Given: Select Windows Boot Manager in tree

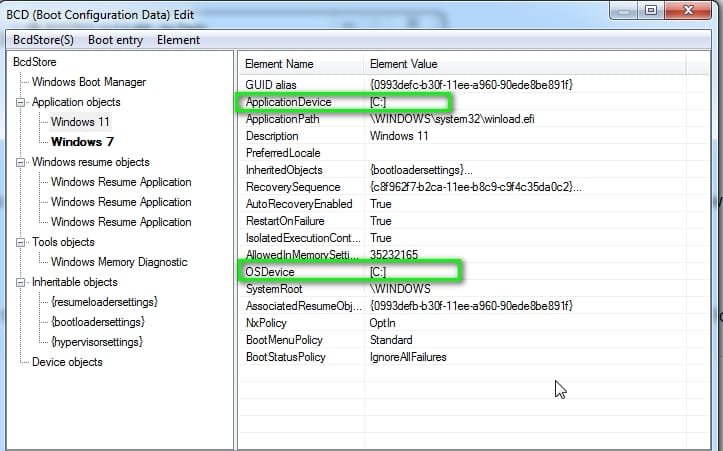Looking at the screenshot, I should coord(88,82).
